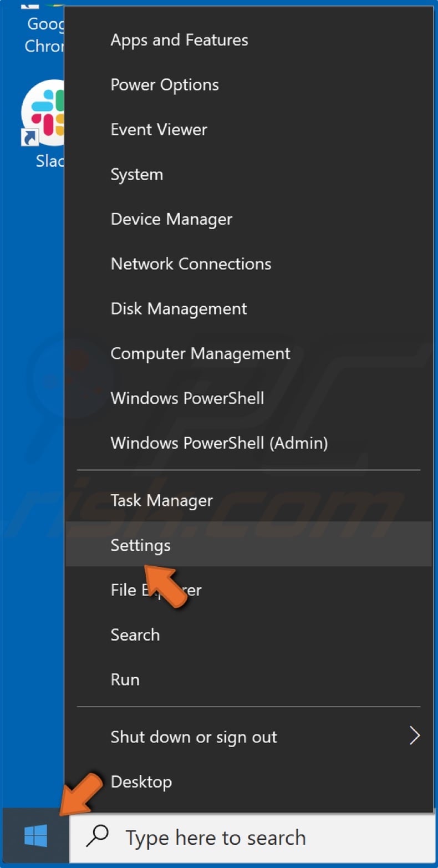This screenshot has height=868, width=438.
Task: Launch Event Viewer
Action: [x=159, y=129]
